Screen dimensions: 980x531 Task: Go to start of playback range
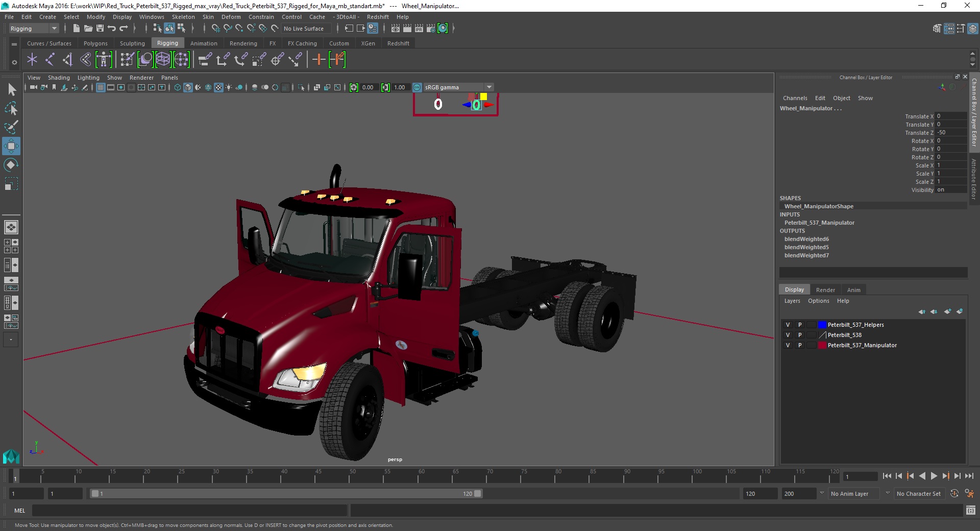pos(887,476)
